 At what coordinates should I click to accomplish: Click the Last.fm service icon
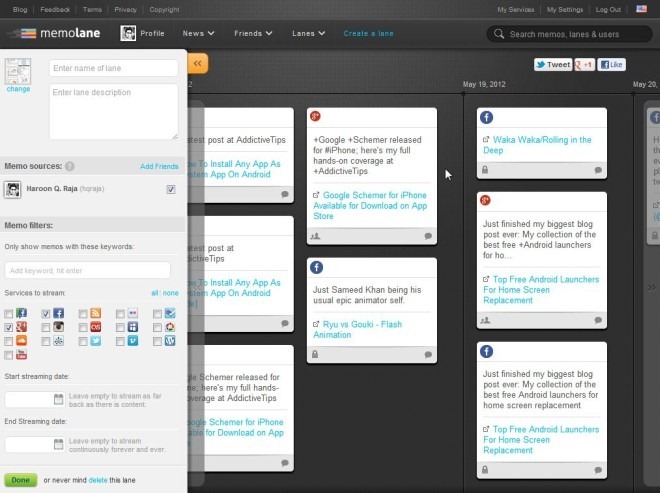click(96, 327)
